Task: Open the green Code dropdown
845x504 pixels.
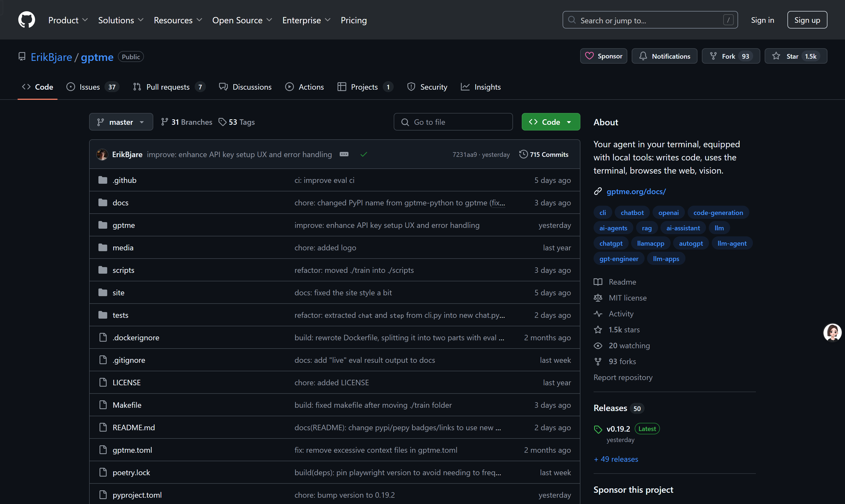Action: tap(551, 122)
